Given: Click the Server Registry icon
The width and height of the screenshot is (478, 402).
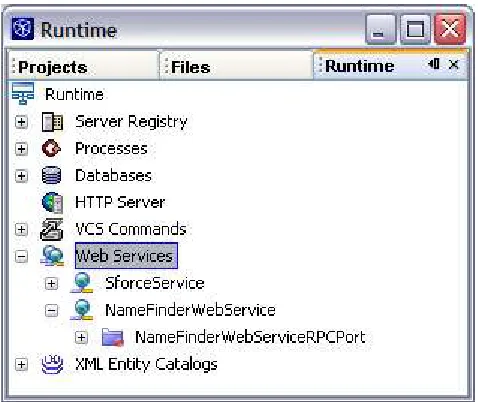Looking at the screenshot, I should (52, 122).
